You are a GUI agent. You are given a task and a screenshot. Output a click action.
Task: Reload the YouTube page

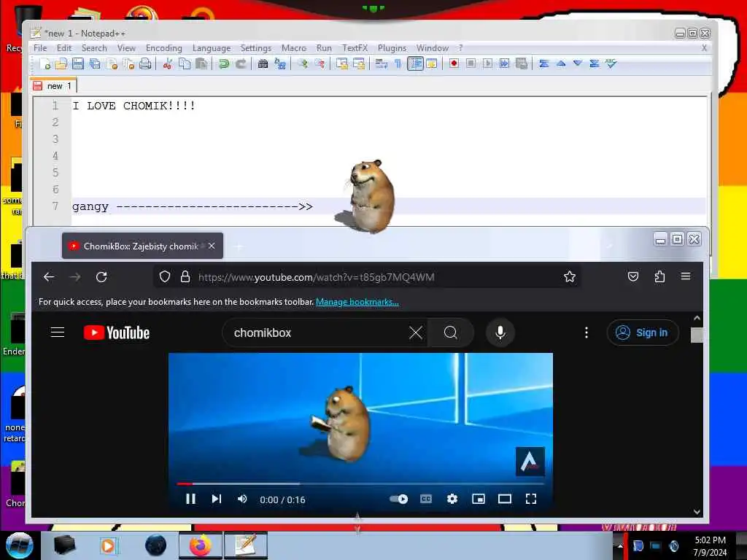tap(101, 277)
